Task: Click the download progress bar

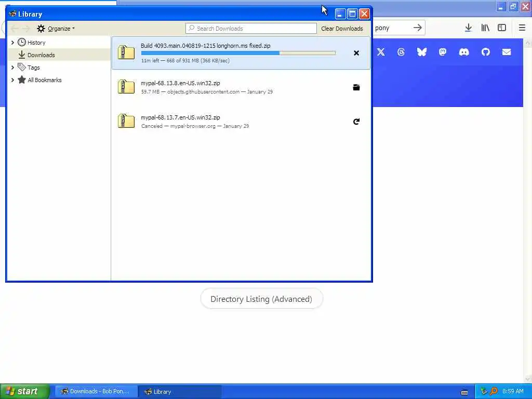Action: [238, 53]
